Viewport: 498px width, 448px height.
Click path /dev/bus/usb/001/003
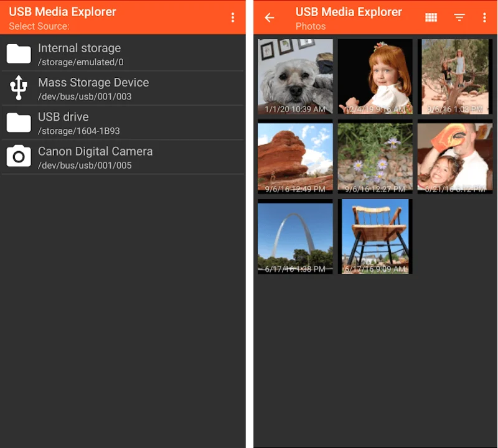[85, 96]
